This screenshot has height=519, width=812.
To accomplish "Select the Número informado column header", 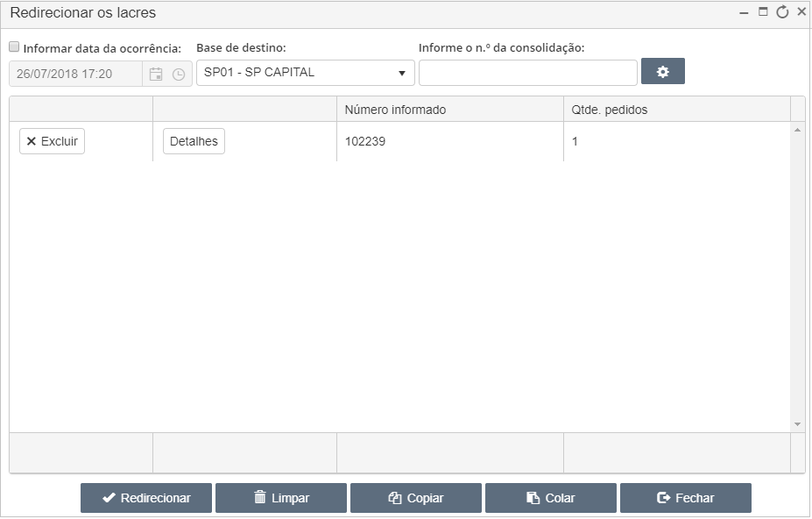I will tap(450, 110).
